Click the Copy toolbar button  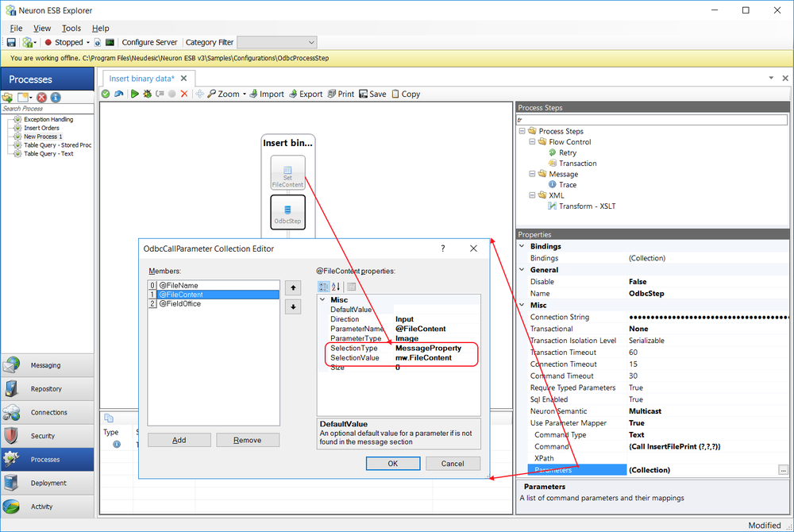tap(406, 94)
